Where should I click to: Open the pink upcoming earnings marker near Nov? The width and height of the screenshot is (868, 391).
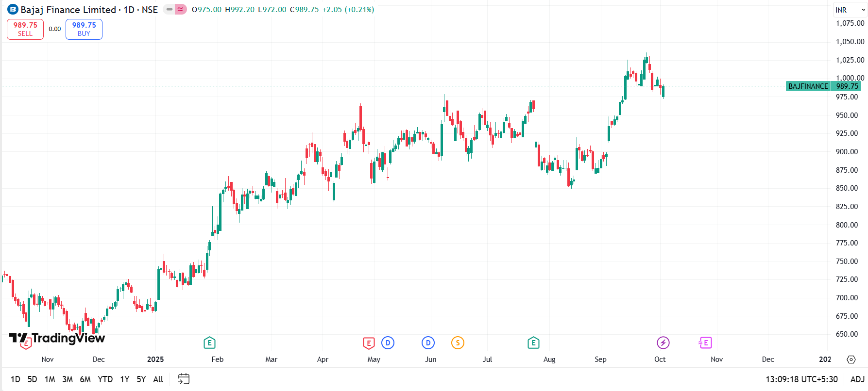(x=705, y=343)
